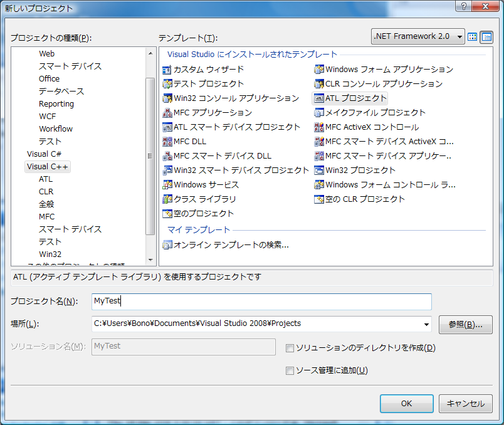
Task: Select Office in project types tree
Action: click(x=49, y=79)
